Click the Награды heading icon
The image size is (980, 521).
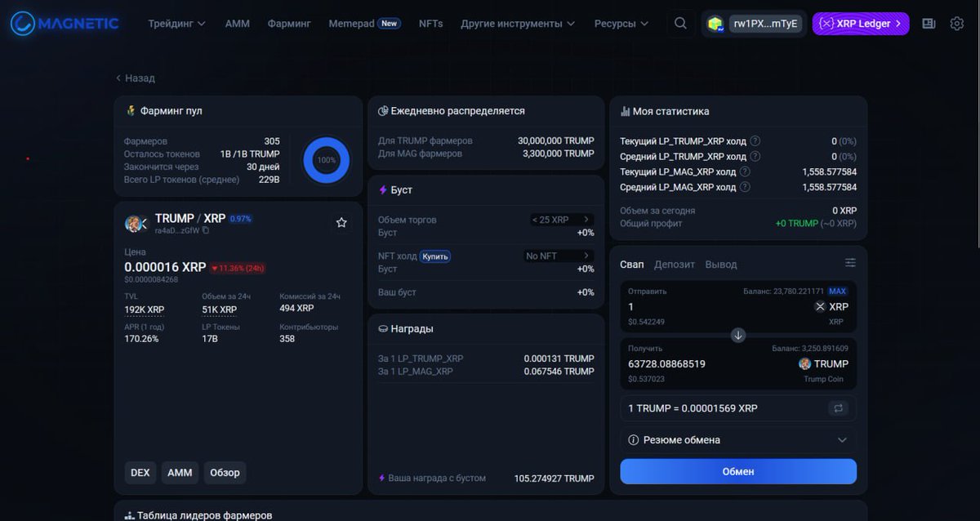coord(383,328)
